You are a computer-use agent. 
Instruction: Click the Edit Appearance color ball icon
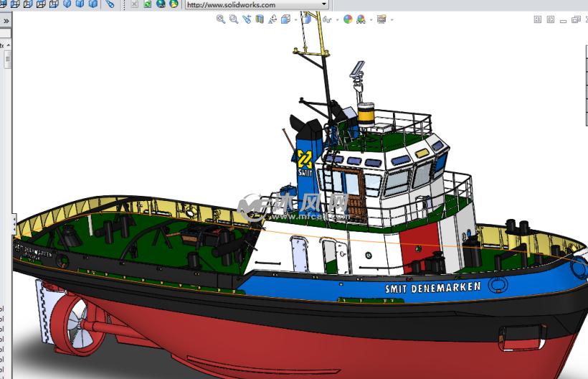point(348,19)
